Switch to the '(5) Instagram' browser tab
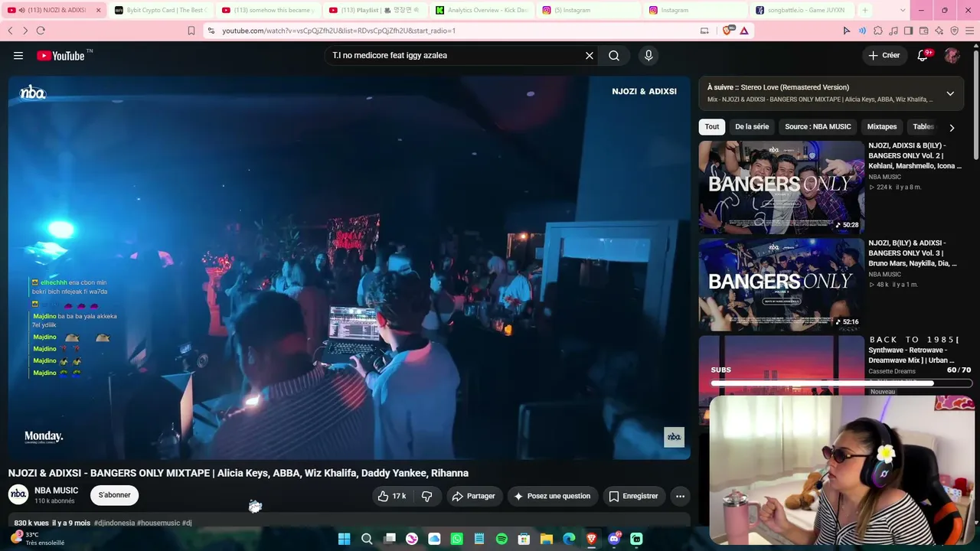 coord(588,10)
